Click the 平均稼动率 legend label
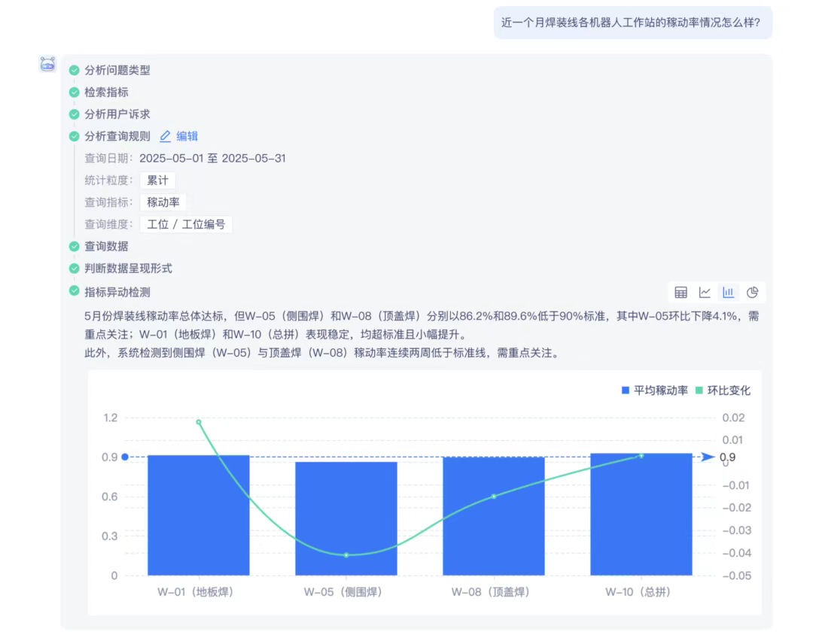813x644 pixels. coord(661,390)
